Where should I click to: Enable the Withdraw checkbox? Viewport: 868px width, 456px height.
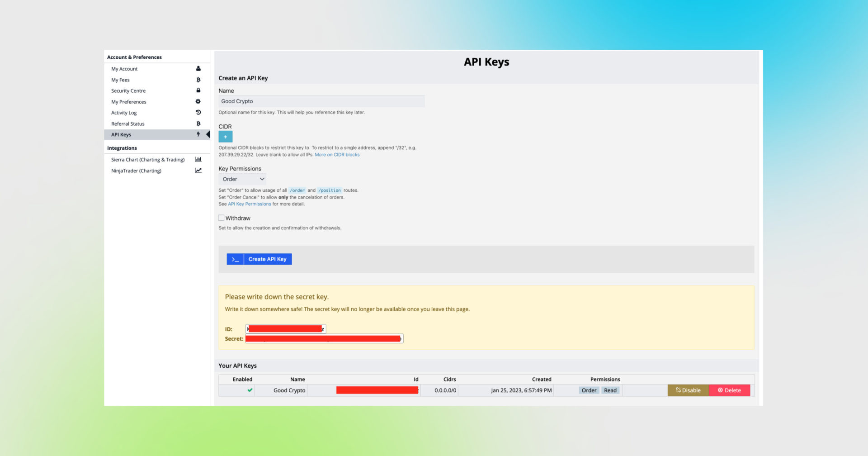click(x=221, y=218)
